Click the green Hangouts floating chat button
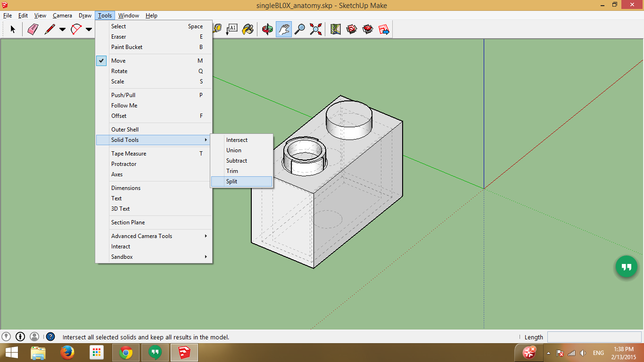This screenshot has height=362, width=644. tap(626, 267)
